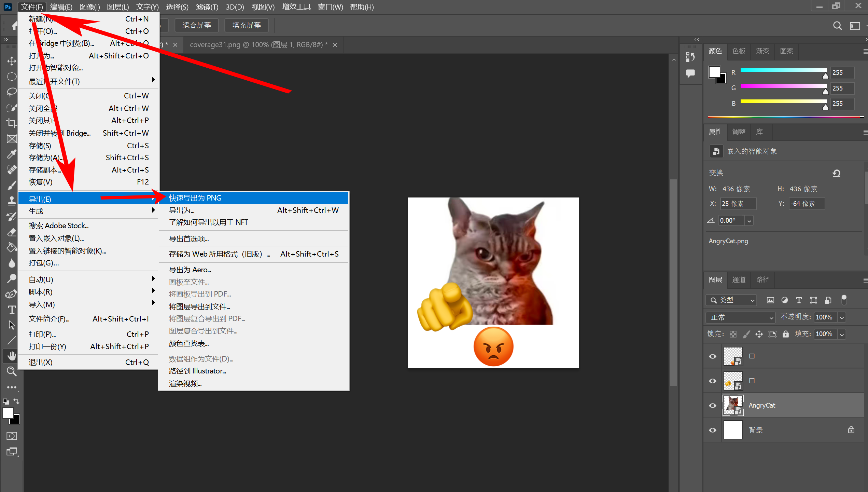Click the 适合屏幕 button
868x492 pixels.
click(x=196, y=25)
